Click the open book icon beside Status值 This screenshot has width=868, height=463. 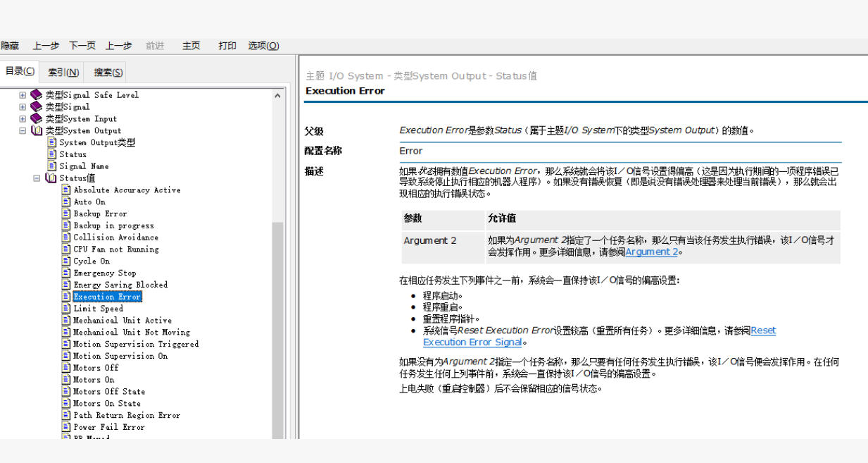51,178
